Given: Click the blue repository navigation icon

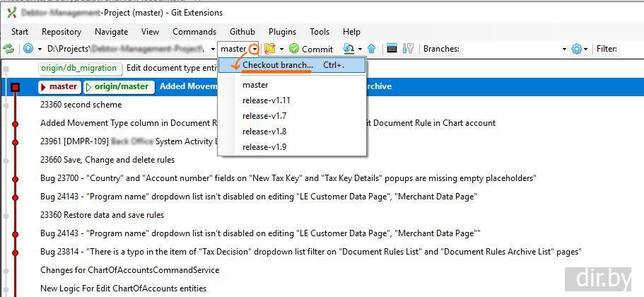Looking at the screenshot, I should (28, 49).
